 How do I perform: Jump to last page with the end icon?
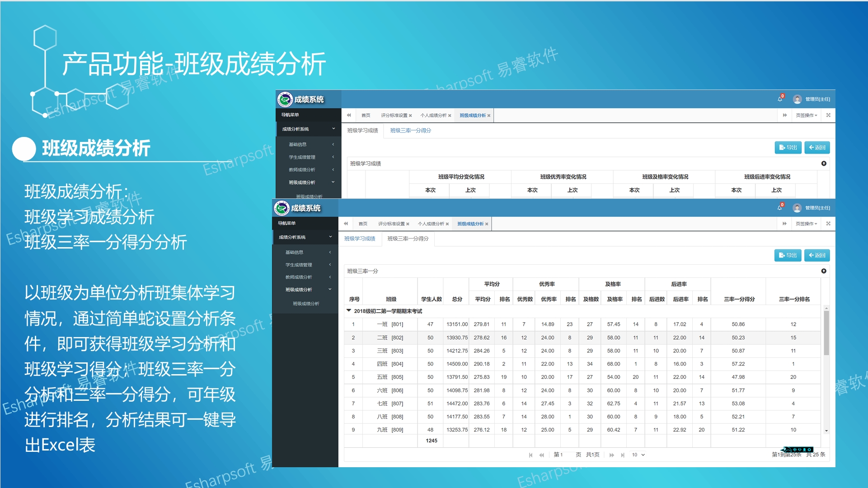[623, 455]
